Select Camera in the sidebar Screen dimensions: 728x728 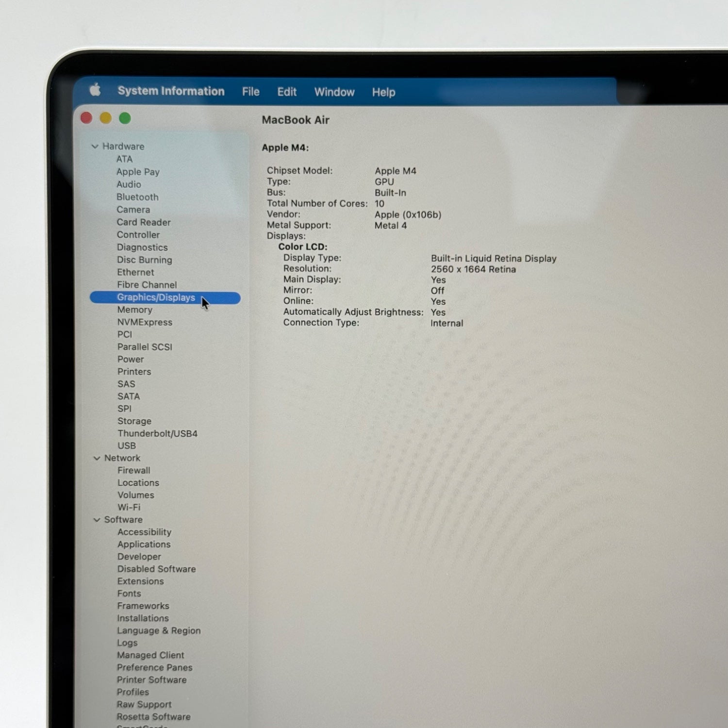133,210
